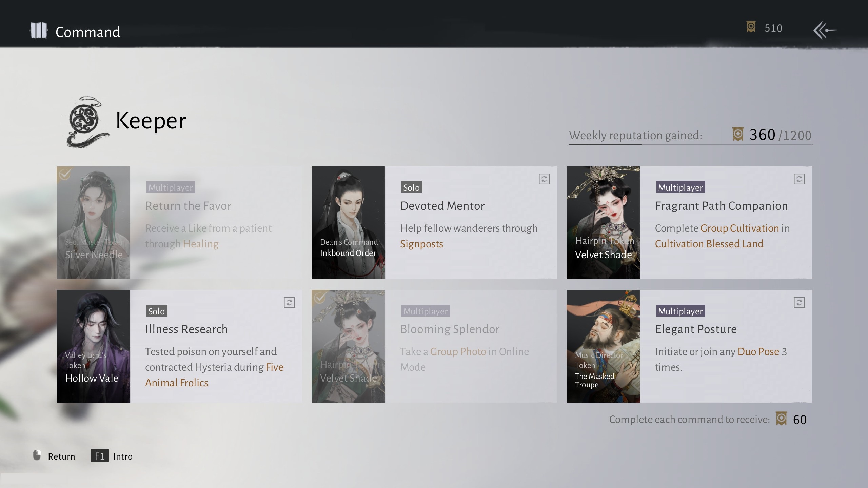Open Intro with the F1 button
Screen dimensions: 868x488
pyautogui.click(x=99, y=456)
